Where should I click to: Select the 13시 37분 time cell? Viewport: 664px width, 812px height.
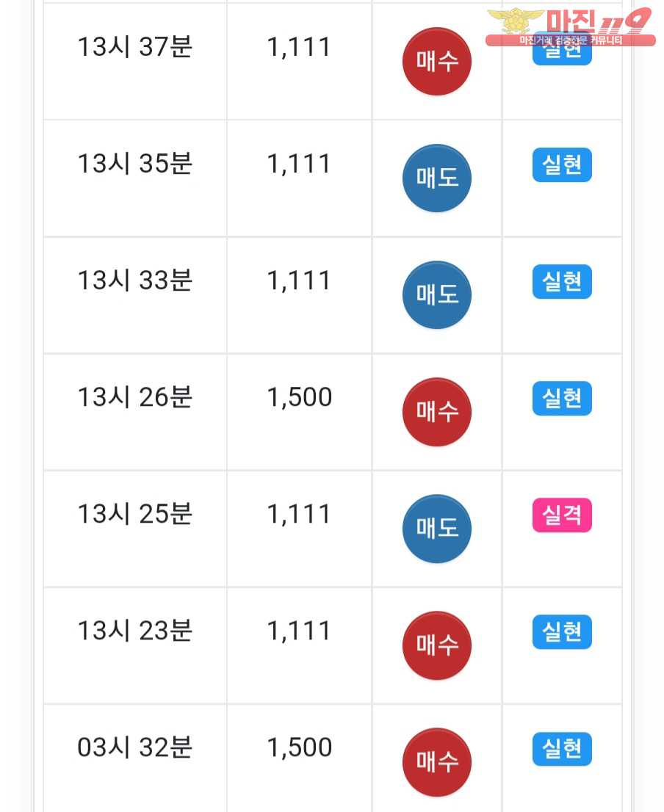coord(135,48)
